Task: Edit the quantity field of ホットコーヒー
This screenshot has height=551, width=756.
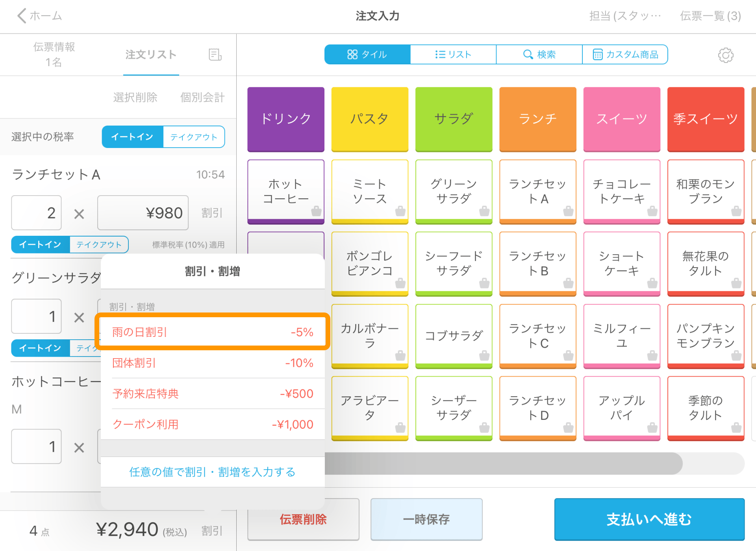Action: click(36, 447)
